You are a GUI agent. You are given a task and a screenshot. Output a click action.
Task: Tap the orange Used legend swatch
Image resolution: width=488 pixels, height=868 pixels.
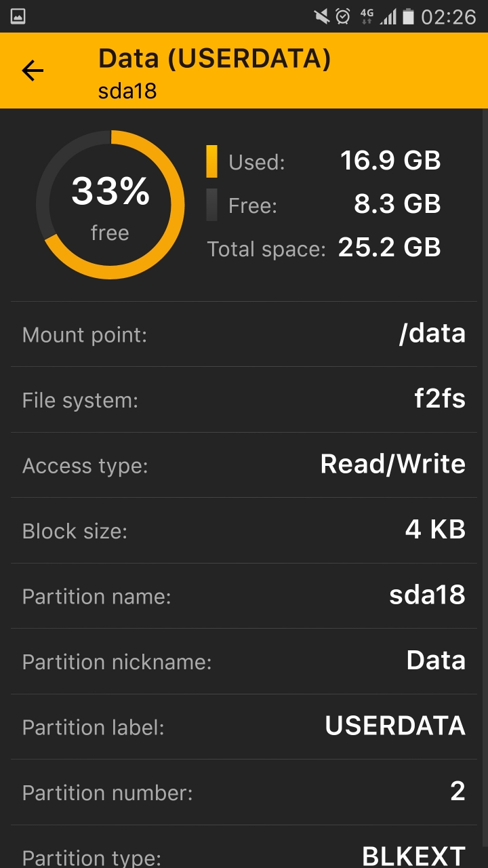coord(212,161)
